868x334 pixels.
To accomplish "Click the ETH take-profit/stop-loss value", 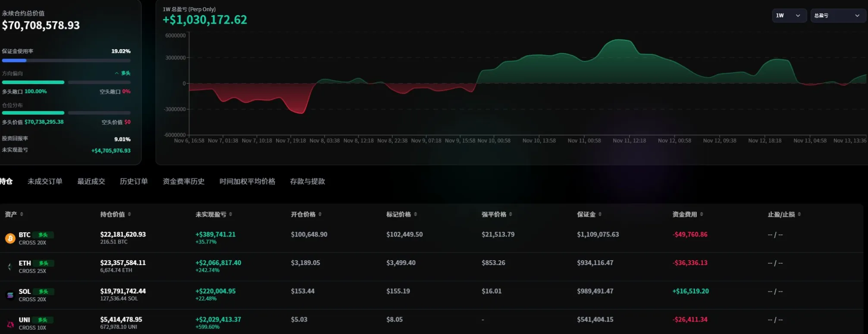I will 775,263.
